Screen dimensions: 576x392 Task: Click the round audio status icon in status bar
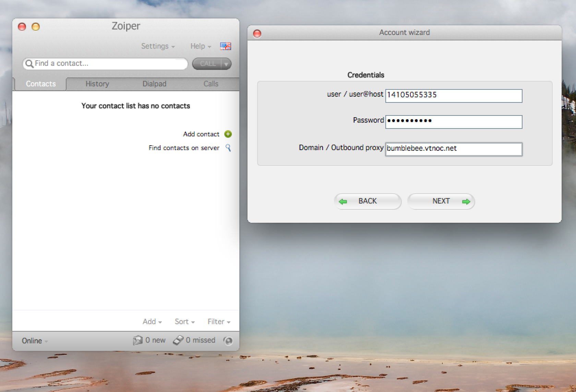click(228, 341)
